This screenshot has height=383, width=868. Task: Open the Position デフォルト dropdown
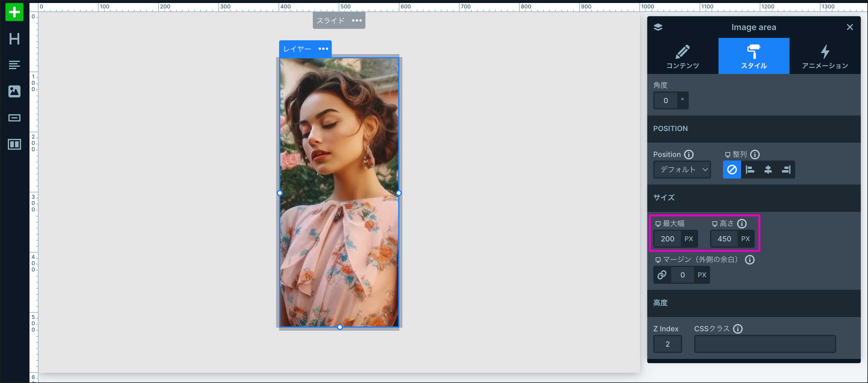pyautogui.click(x=682, y=170)
